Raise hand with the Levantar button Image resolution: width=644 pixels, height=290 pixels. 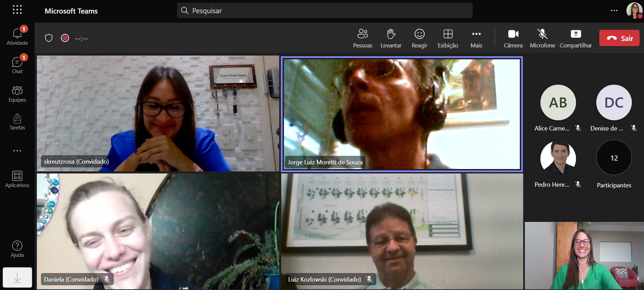pos(391,38)
